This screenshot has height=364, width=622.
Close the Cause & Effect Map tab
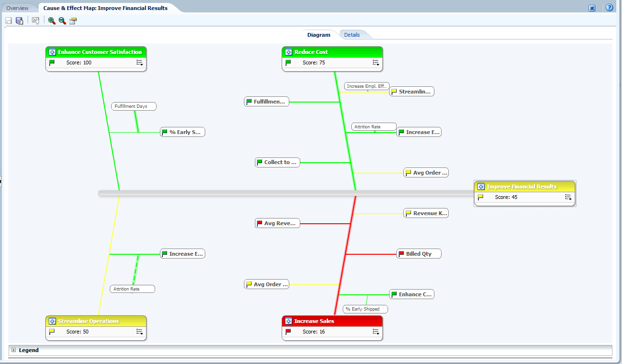(592, 8)
